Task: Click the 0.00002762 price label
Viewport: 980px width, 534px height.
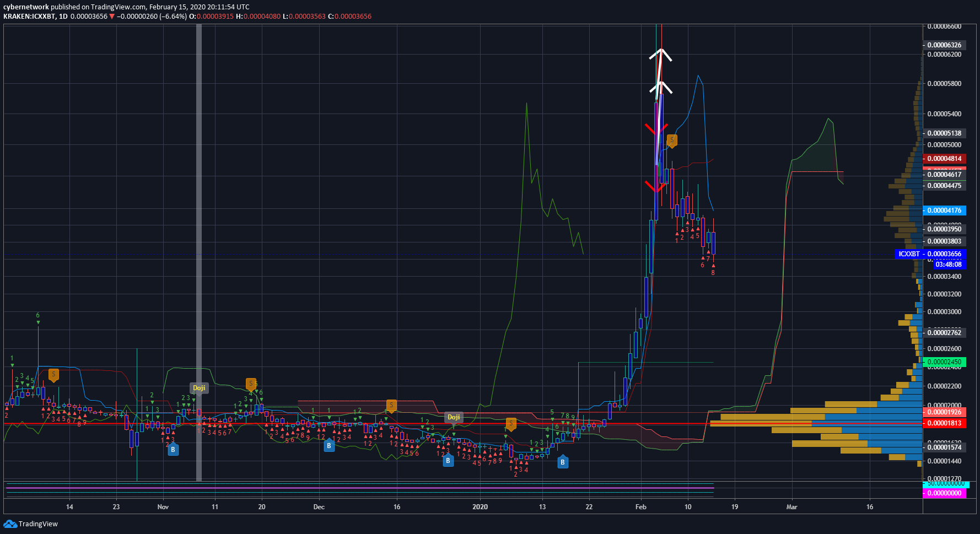Action: pos(944,333)
